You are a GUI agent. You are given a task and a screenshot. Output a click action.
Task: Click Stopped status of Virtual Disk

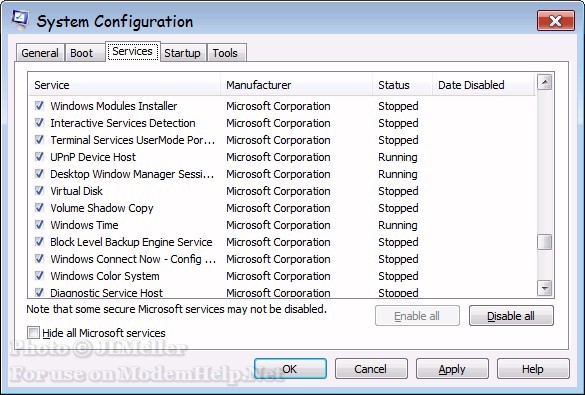tap(398, 191)
